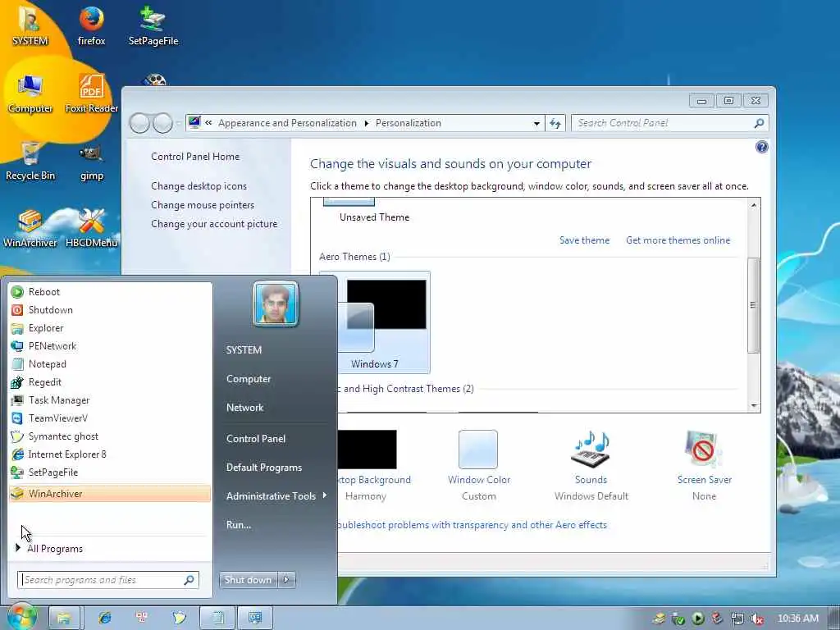This screenshot has height=630, width=840.
Task: Open the breadcrumb chevron before Appearance and Personalization
Action: coord(208,123)
